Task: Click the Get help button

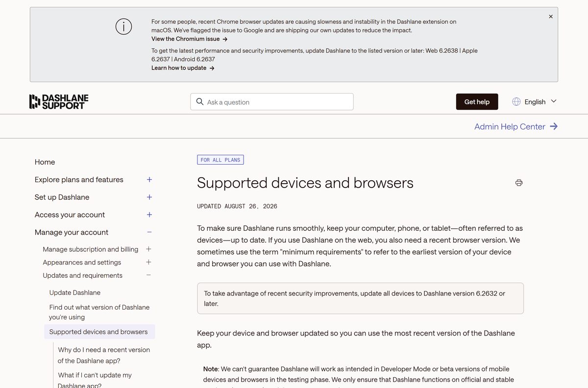Action: 477,101
